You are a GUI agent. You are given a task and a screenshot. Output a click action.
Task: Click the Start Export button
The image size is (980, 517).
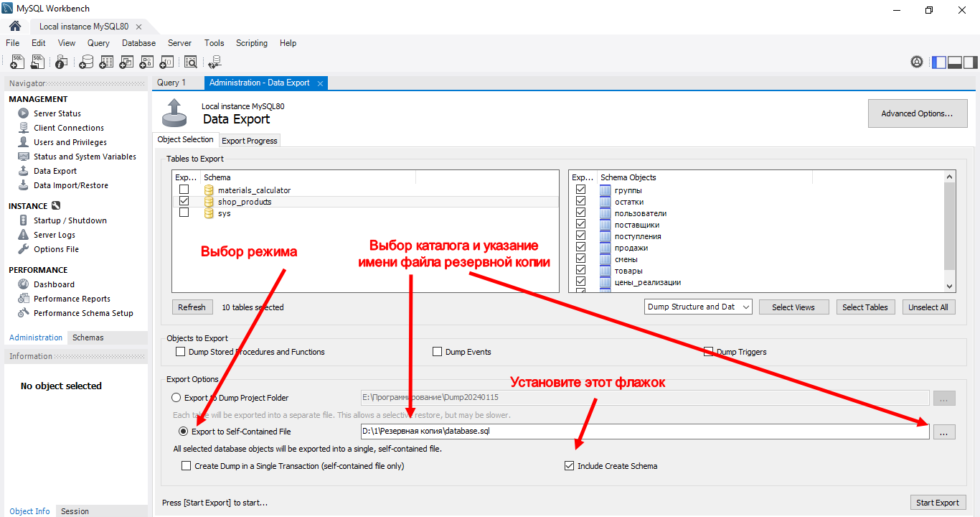[938, 503]
